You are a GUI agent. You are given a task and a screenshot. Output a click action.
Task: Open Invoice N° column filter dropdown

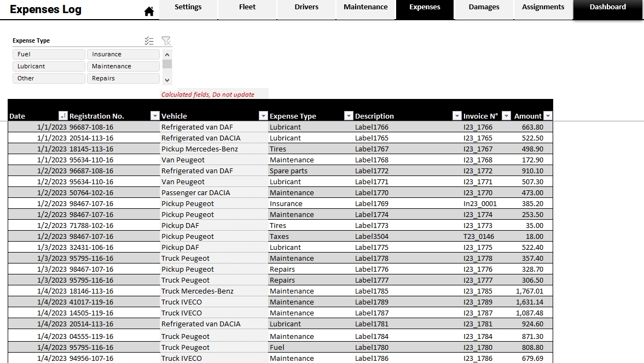[507, 116]
